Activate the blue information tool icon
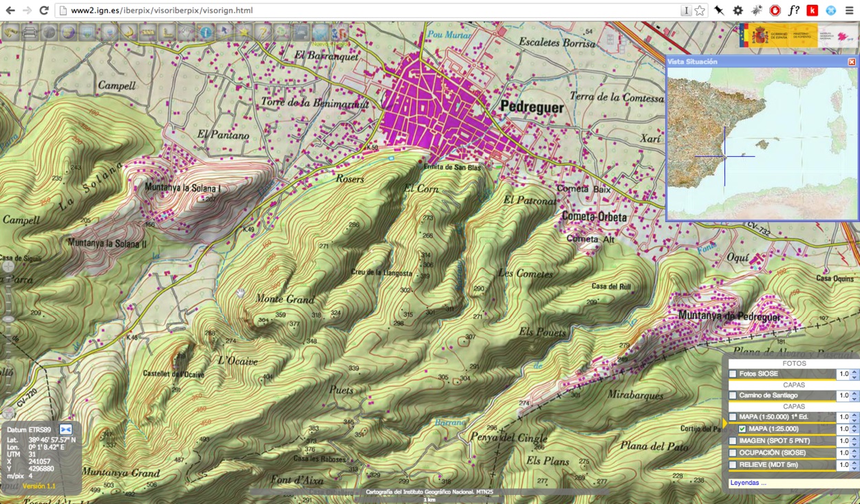This screenshot has height=504, width=860. 205,32
